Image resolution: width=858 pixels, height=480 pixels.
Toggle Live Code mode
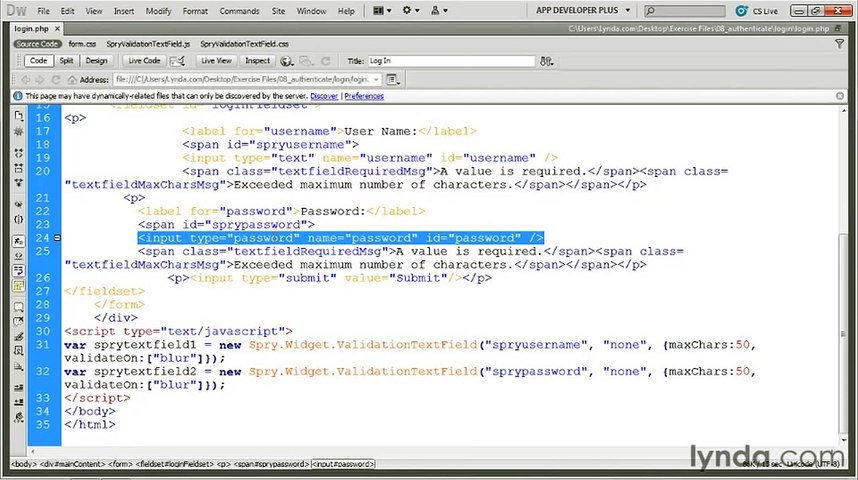click(x=144, y=61)
